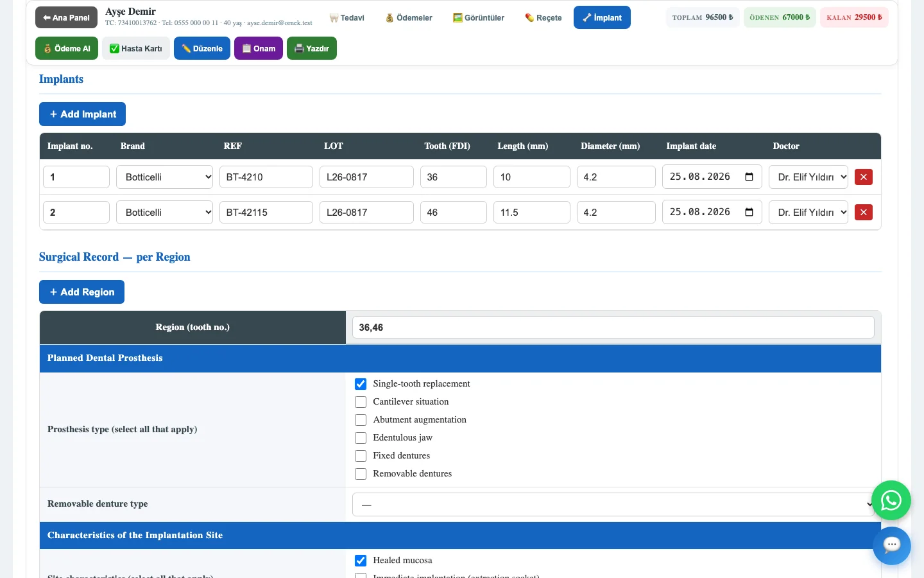Tick Removable dentures checkbox
The width and height of the screenshot is (924, 578).
pyautogui.click(x=361, y=474)
